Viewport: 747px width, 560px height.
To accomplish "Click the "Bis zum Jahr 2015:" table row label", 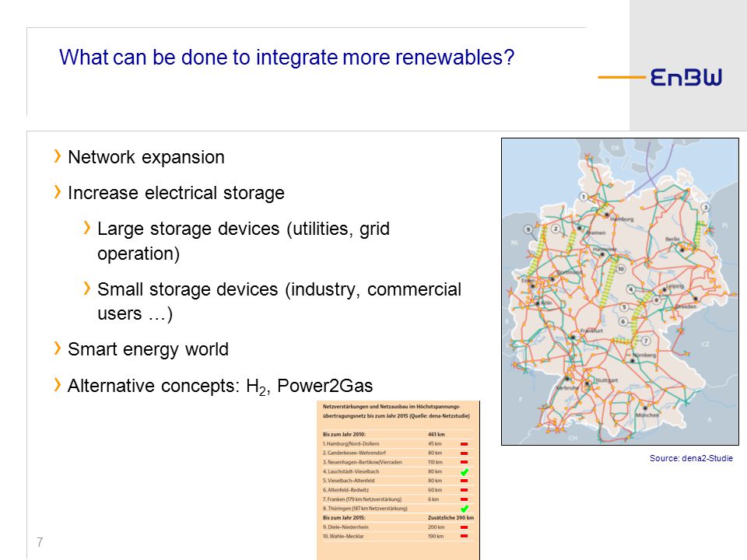I will click(x=344, y=518).
